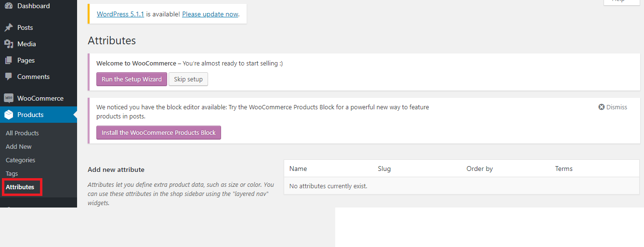644x247 pixels.
Task: Install the WooCommerce Products Block
Action: [x=158, y=133]
